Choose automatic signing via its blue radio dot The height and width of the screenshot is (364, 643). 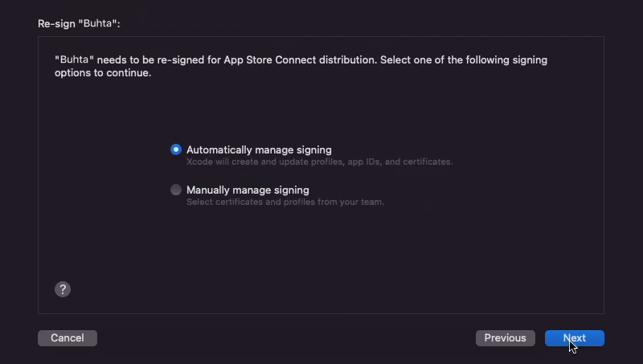[x=176, y=149]
